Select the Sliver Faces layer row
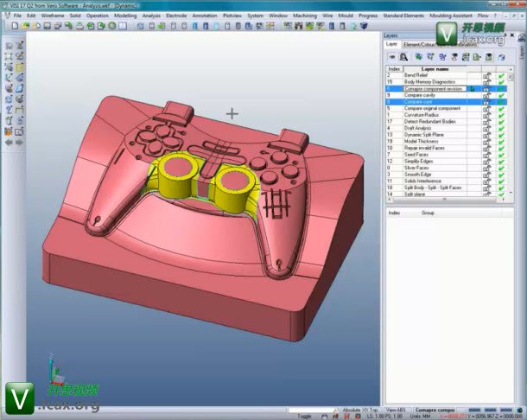 tap(447, 168)
